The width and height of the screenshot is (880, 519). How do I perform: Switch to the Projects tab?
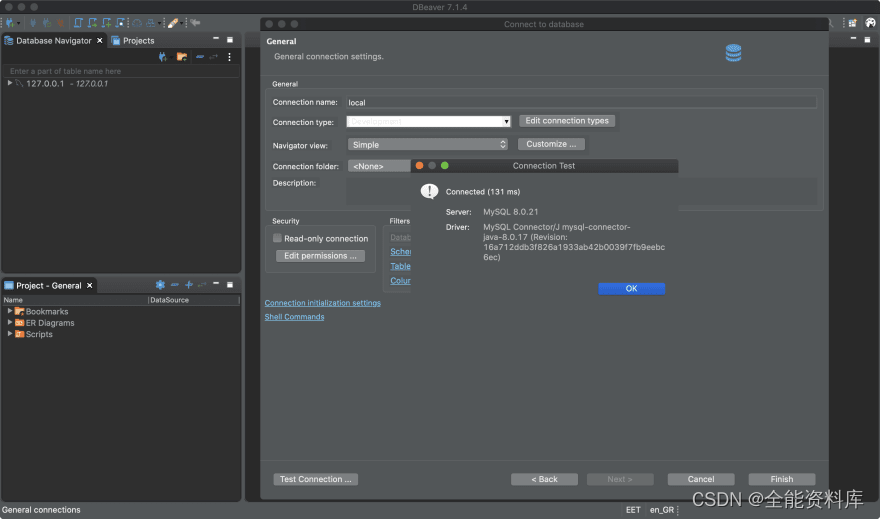[133, 40]
